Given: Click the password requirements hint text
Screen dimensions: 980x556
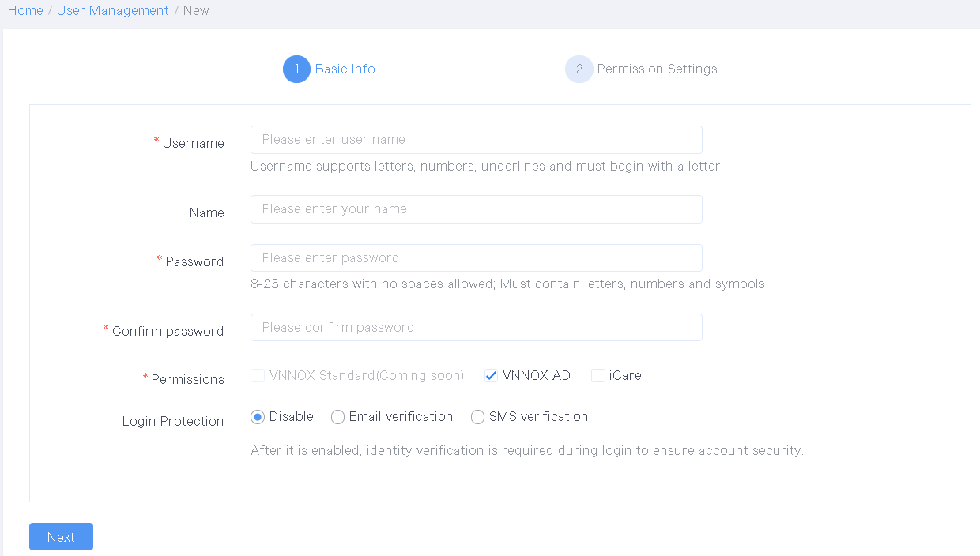Looking at the screenshot, I should (507, 284).
